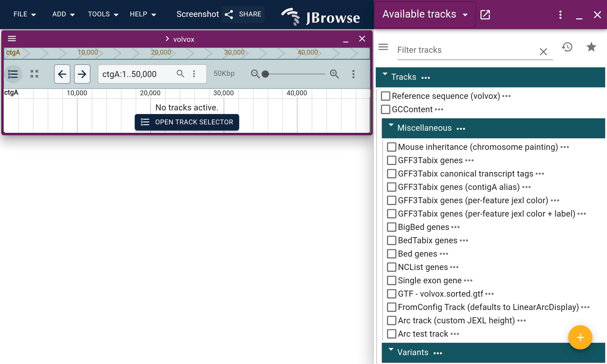Viewport: 607px width, 364px height.
Task: Open Tracks category options dots
Action: coord(426,78)
